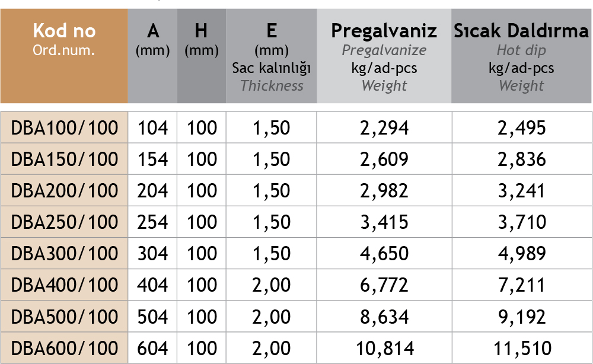Image resolution: width=593 pixels, height=364 pixels.
Task: Select the DBA400/100 row label
Action: [64, 285]
